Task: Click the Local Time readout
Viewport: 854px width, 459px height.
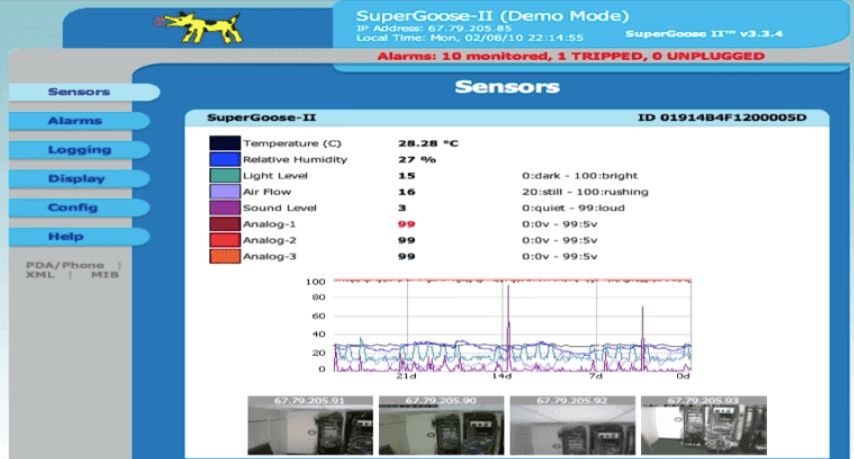Action: coord(469,38)
